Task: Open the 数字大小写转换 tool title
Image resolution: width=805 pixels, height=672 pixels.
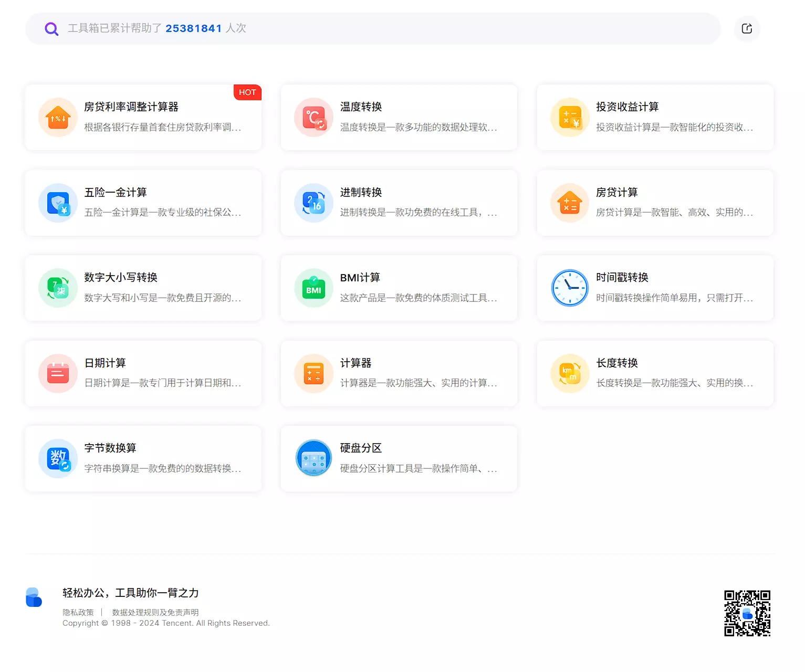Action: pyautogui.click(x=121, y=278)
